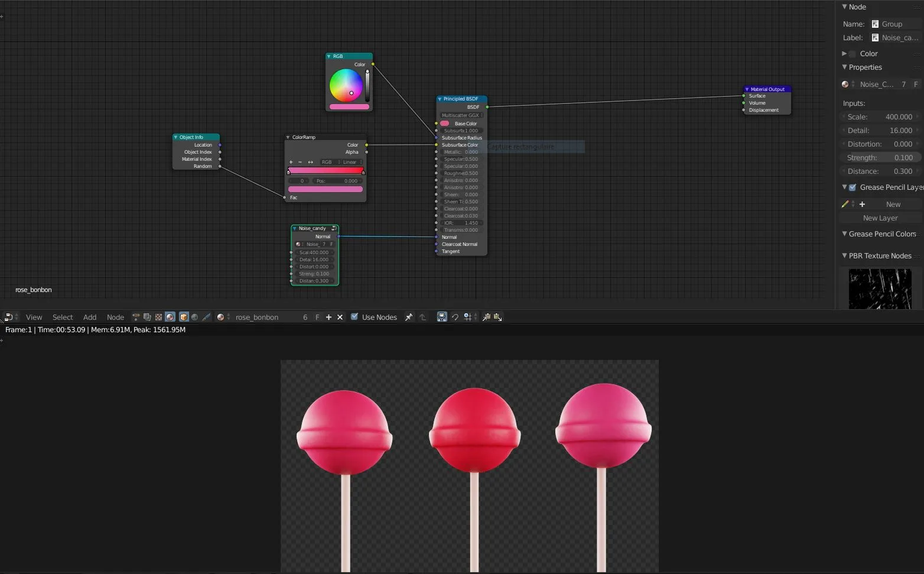This screenshot has height=574, width=924.
Task: Select the compositing node tree type icon
Action: [147, 317]
